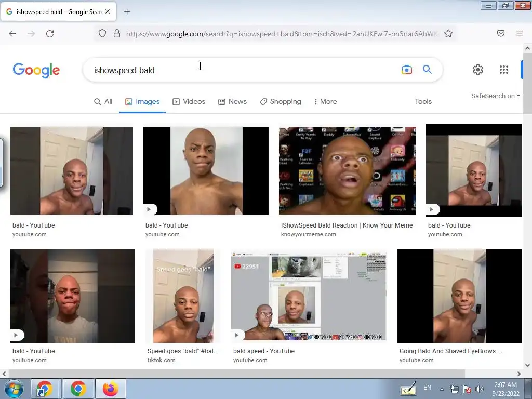Click the Going Bald And Shaved EyeBrows title

(x=450, y=351)
